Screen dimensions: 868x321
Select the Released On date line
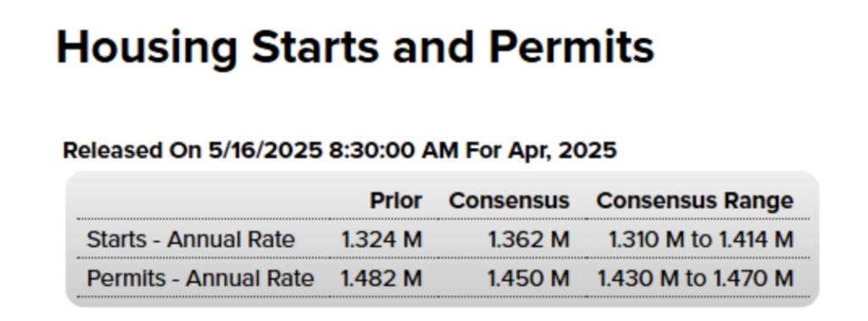tap(340, 151)
